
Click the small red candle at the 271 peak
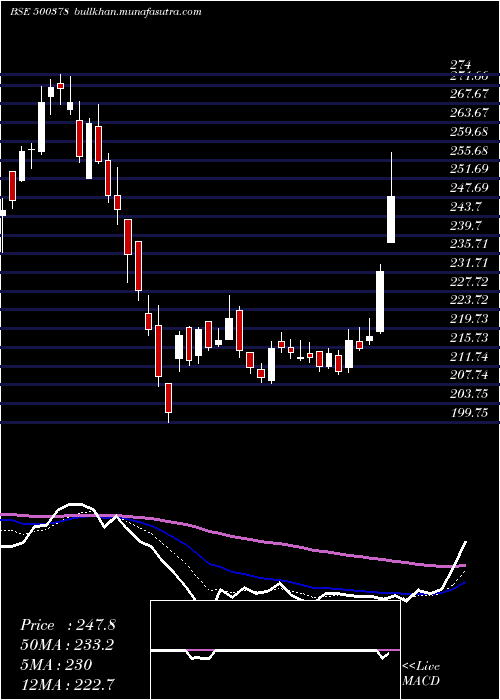click(x=60, y=86)
